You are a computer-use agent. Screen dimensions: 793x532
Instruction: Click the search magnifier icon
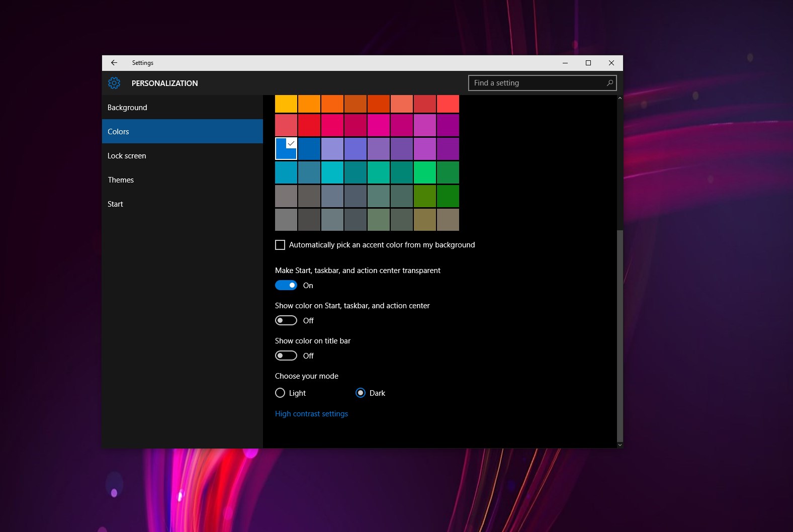pos(609,83)
